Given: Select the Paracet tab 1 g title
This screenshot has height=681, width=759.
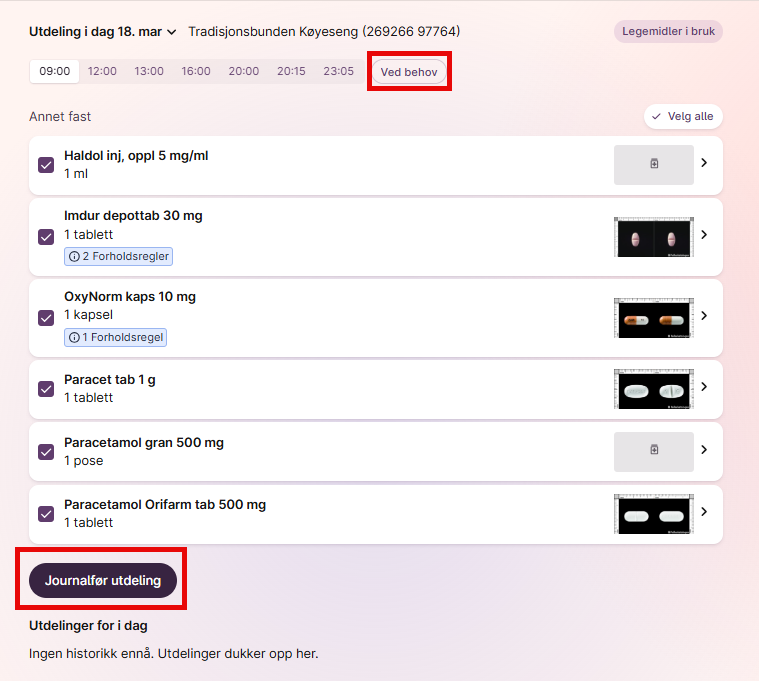Looking at the screenshot, I should (x=110, y=380).
